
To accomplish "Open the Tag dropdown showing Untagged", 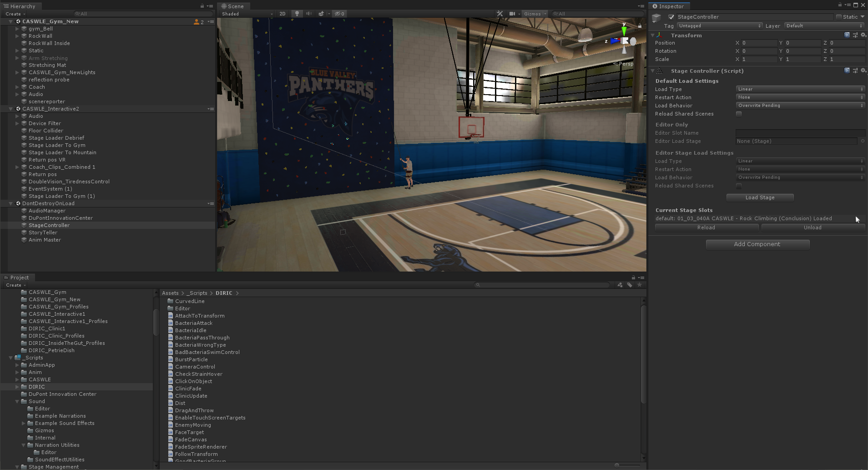I will pos(720,26).
